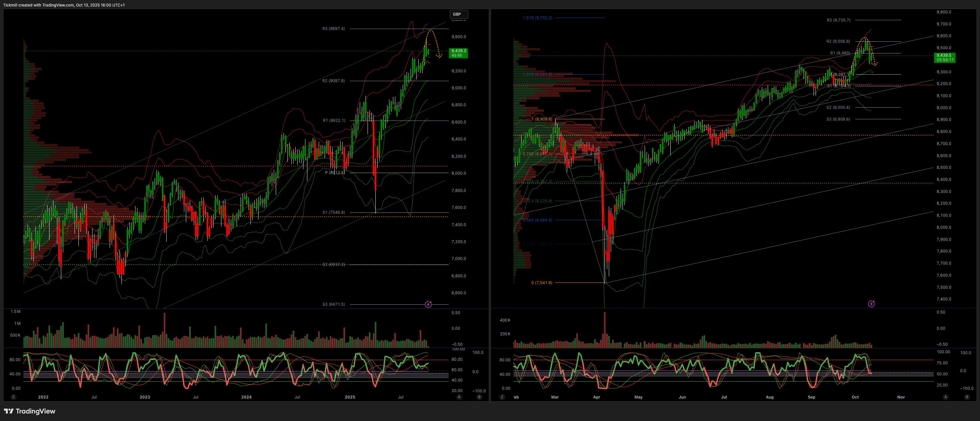Click the Z timezone button on right chart

[x=502, y=397]
